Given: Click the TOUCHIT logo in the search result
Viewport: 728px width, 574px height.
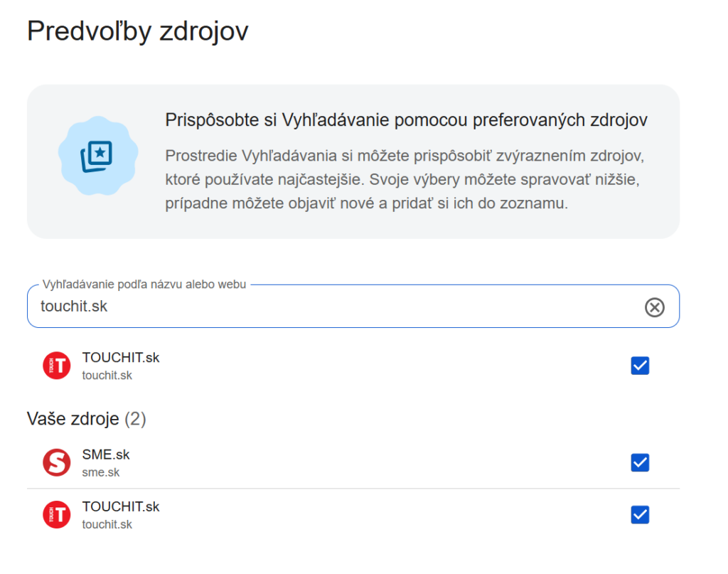Looking at the screenshot, I should tap(57, 366).
